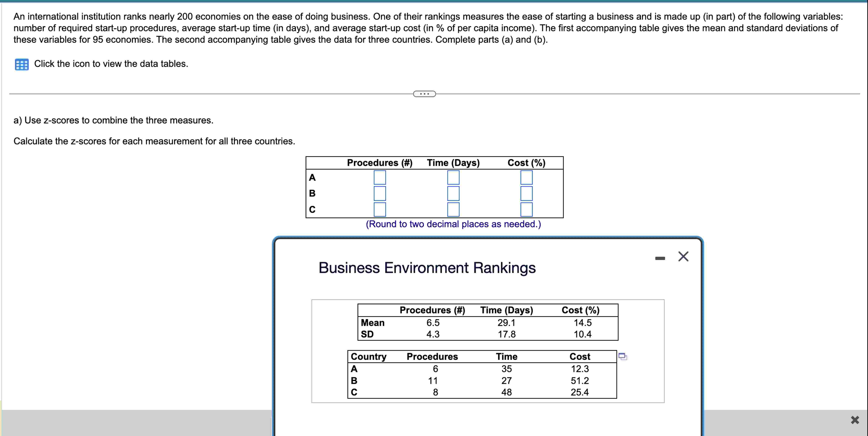Click the data tables grid icon
The image size is (868, 436).
tap(22, 64)
